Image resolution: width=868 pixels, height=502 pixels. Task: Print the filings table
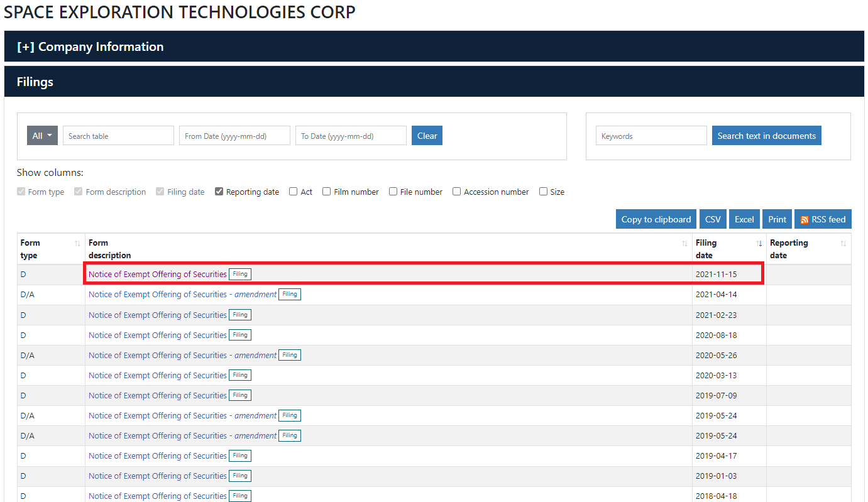click(777, 219)
